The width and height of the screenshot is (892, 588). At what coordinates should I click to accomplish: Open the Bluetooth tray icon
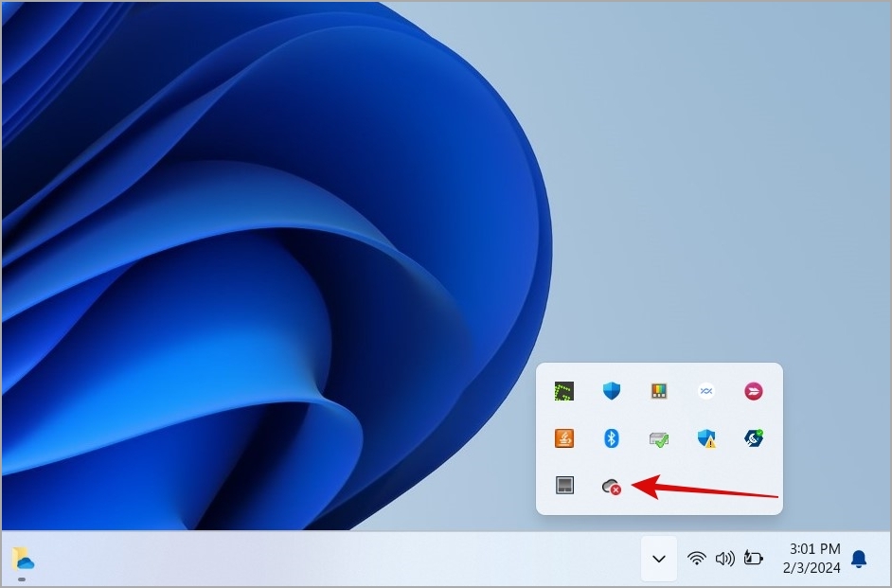(x=611, y=438)
